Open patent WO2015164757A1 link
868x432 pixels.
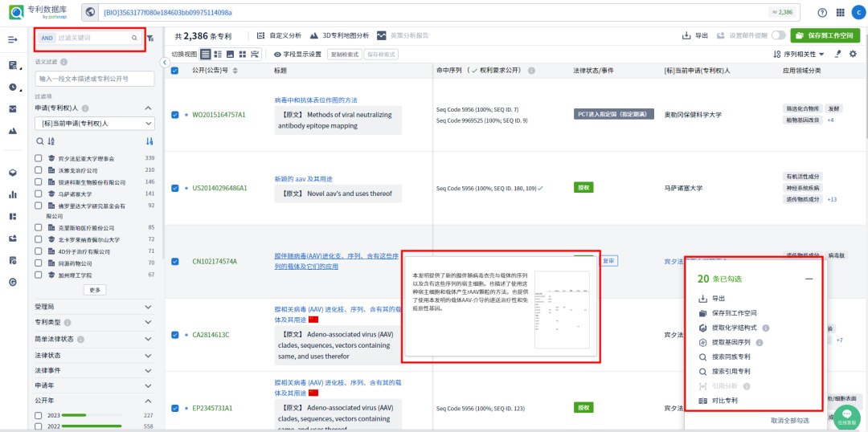point(219,115)
